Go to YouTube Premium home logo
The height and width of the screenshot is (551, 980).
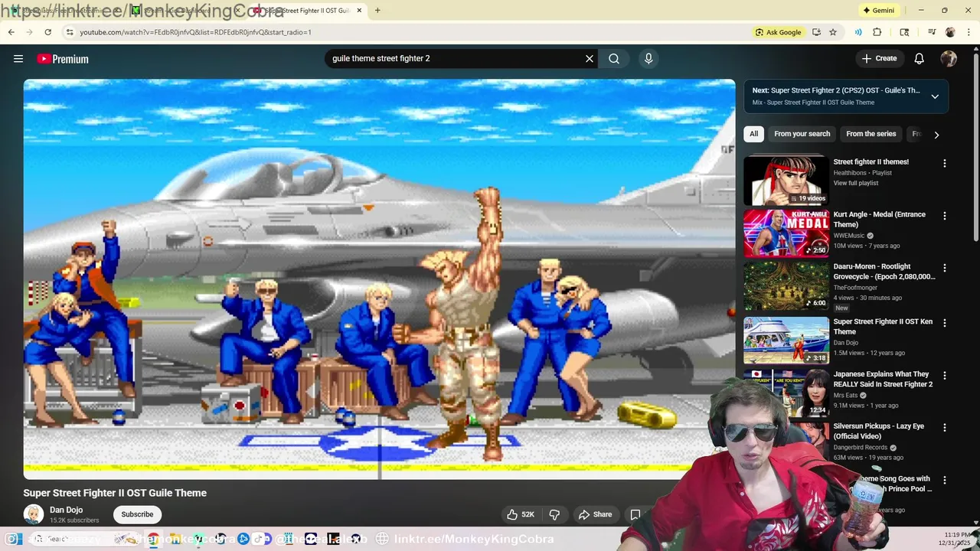tap(63, 59)
